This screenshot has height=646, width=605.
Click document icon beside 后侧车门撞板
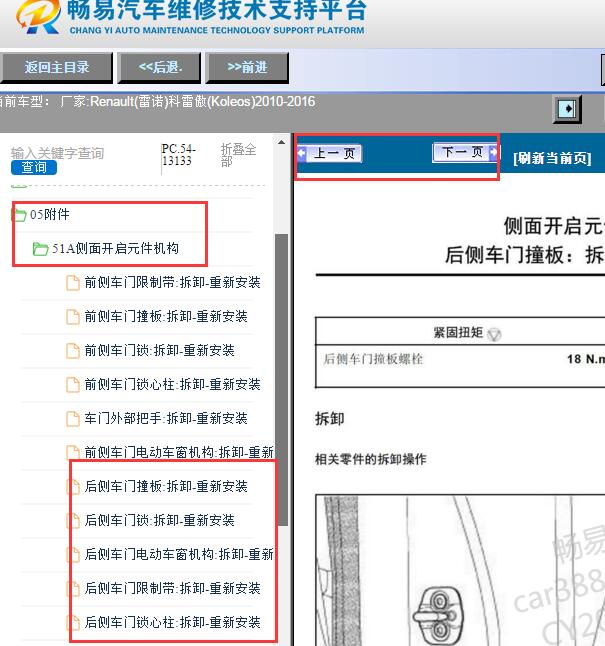pos(73,487)
